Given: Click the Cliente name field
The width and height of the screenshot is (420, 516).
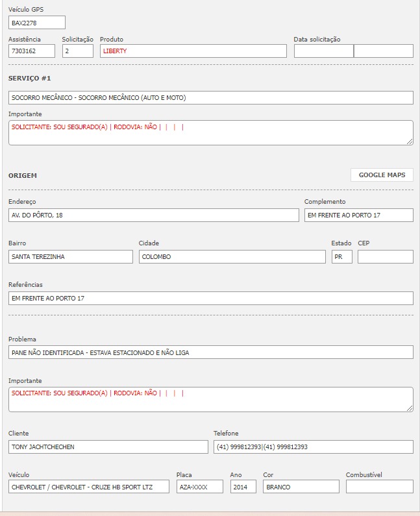Looking at the screenshot, I should pos(108,447).
